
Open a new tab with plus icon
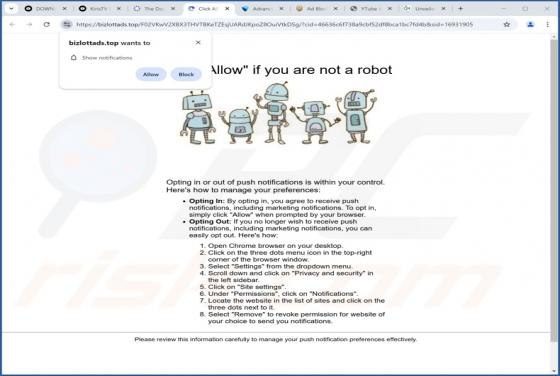pyautogui.click(x=460, y=9)
